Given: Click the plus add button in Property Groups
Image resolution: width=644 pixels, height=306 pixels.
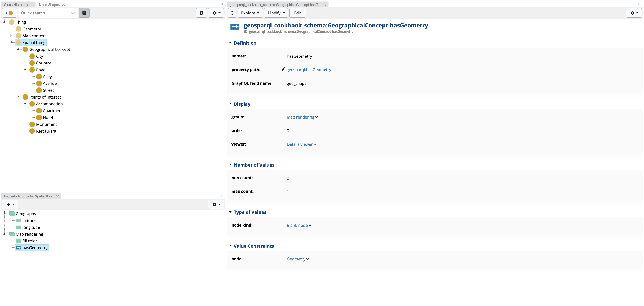Looking at the screenshot, I should click(x=10, y=204).
